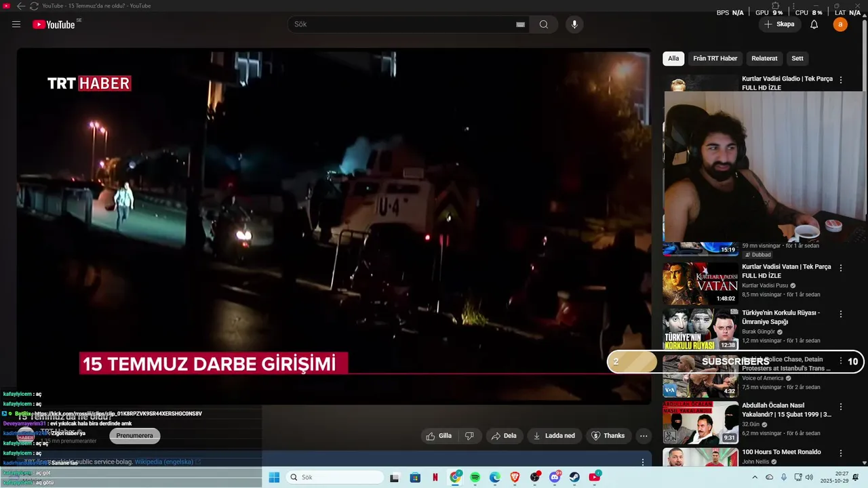Open Steam from the taskbar

(x=574, y=477)
